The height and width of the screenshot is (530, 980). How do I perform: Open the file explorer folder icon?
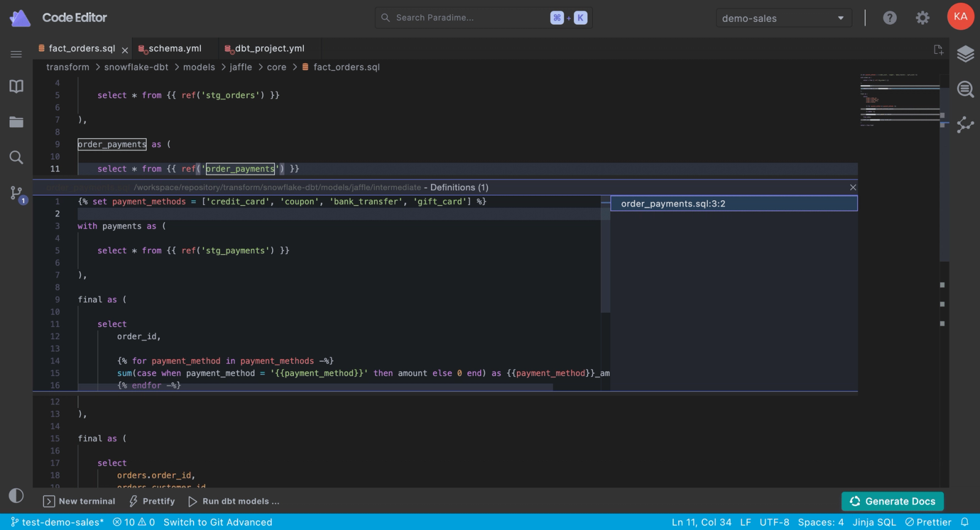[x=17, y=122]
